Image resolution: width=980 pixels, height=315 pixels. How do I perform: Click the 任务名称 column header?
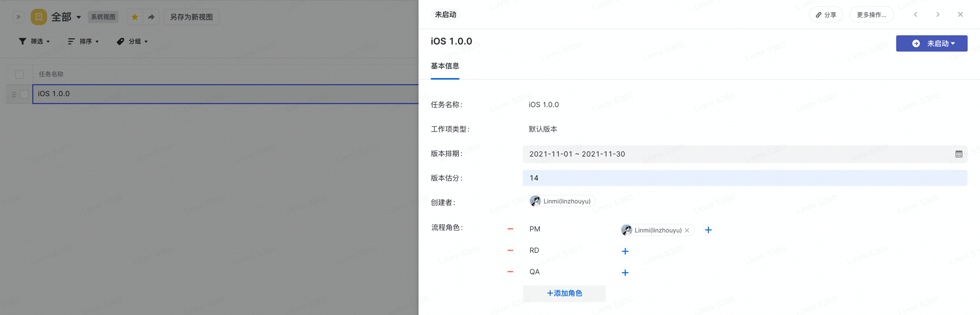point(51,74)
